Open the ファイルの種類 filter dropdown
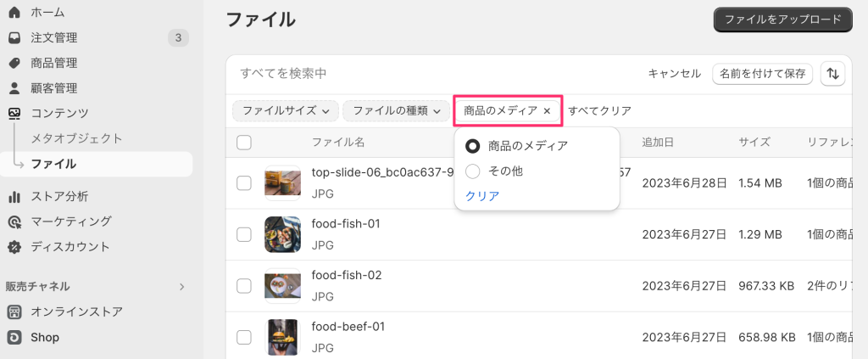This screenshot has height=359, width=868. coord(396,110)
